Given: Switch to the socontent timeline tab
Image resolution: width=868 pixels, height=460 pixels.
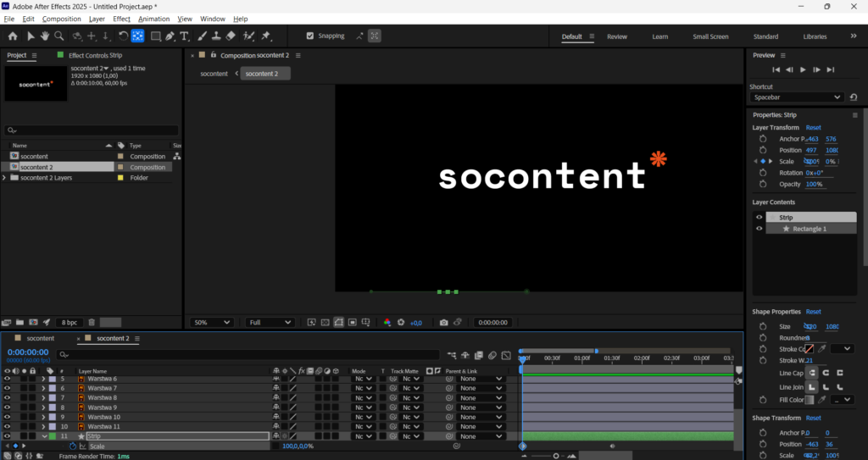Looking at the screenshot, I should click(41, 338).
